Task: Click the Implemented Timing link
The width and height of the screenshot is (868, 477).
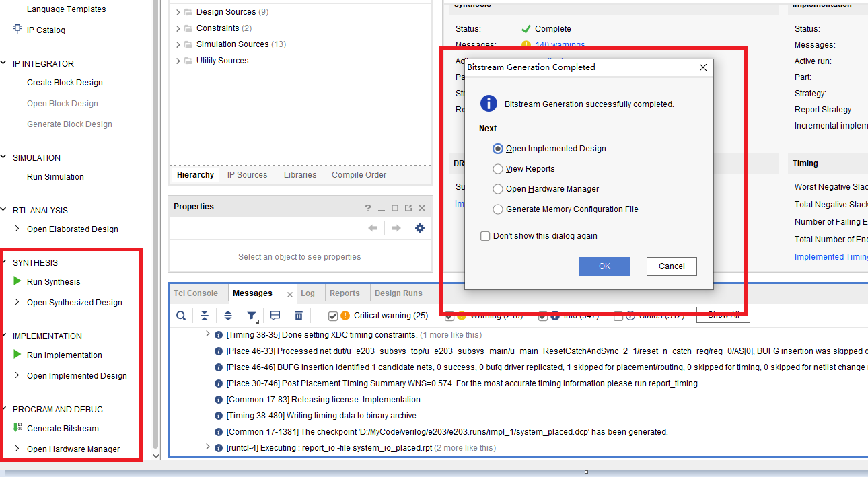Action: click(x=831, y=257)
